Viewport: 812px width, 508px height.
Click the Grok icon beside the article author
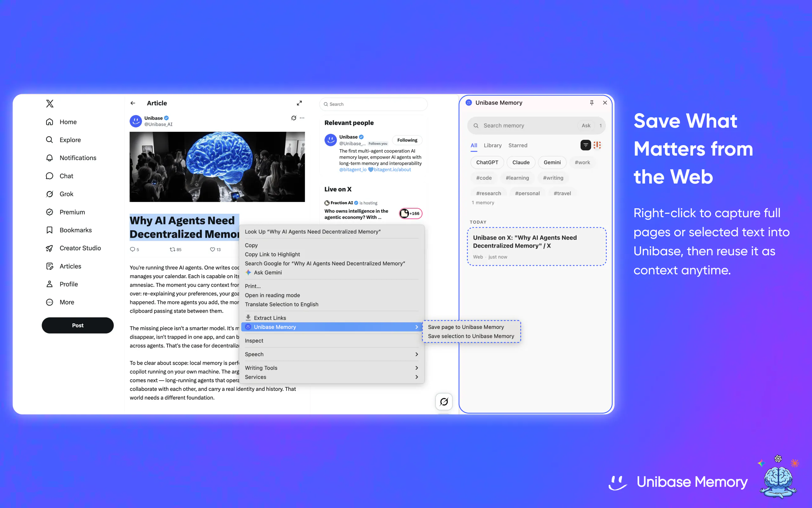tap(294, 118)
